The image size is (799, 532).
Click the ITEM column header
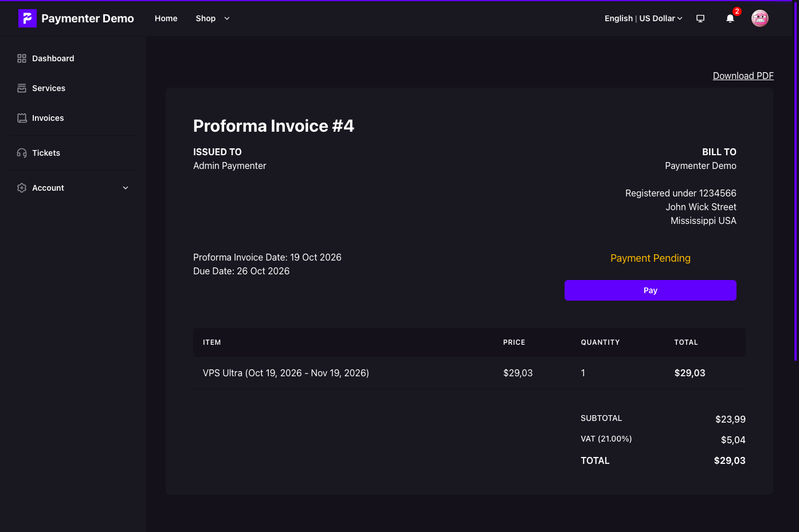point(212,342)
